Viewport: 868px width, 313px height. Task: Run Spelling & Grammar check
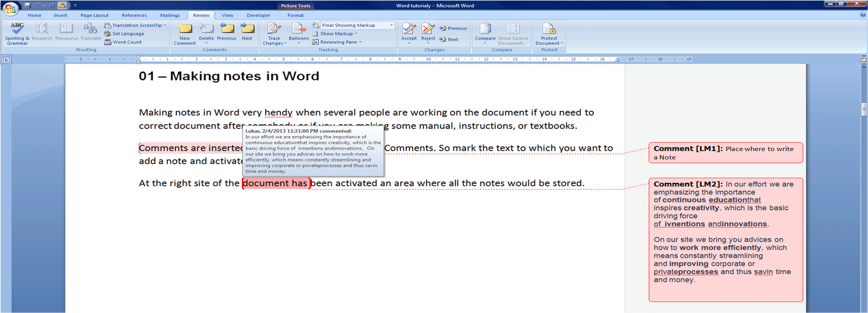click(x=17, y=34)
